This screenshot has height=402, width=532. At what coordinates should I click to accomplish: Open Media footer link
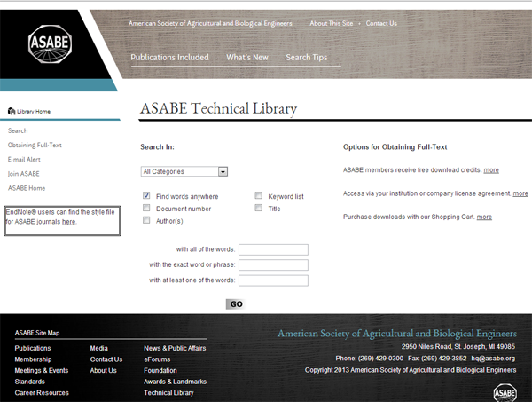[x=99, y=348]
